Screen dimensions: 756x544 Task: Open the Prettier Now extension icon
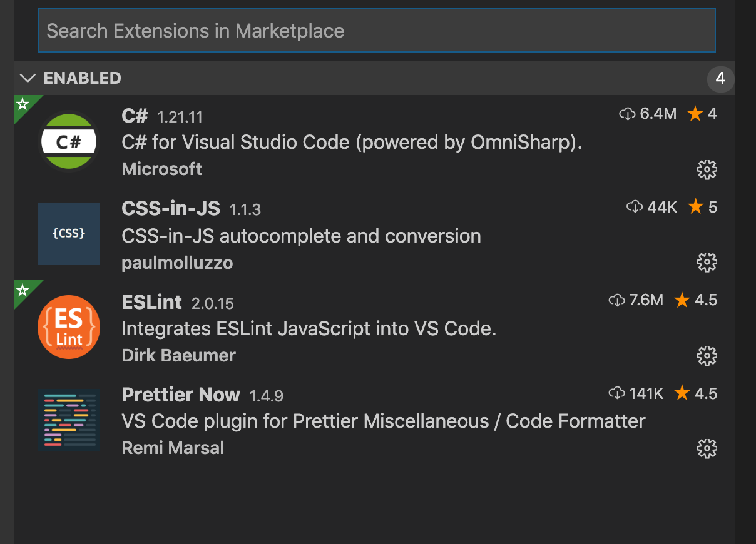coord(69,419)
